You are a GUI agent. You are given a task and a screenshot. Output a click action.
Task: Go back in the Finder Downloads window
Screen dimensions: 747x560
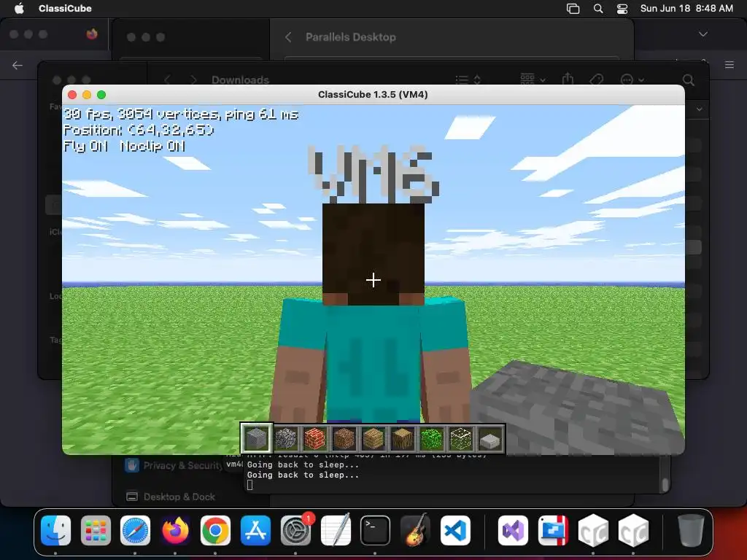tap(167, 79)
